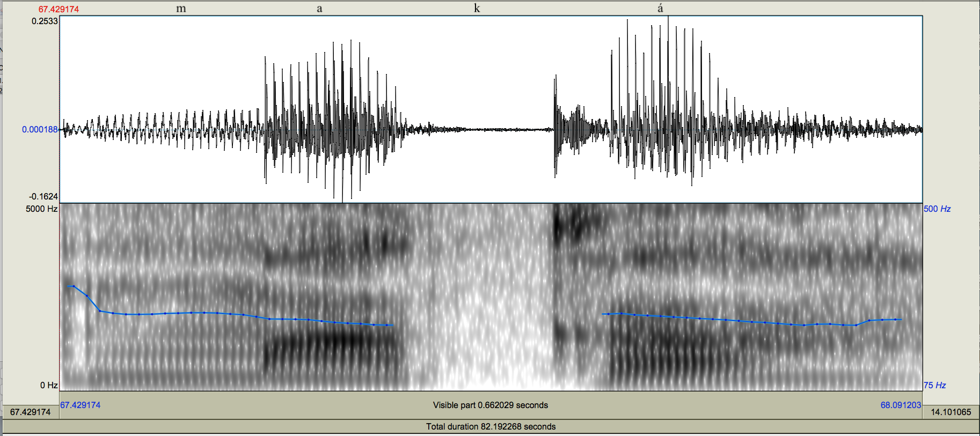This screenshot has height=436, width=980.
Task: Click the blue window end time 68.091203
Action: [x=900, y=405]
